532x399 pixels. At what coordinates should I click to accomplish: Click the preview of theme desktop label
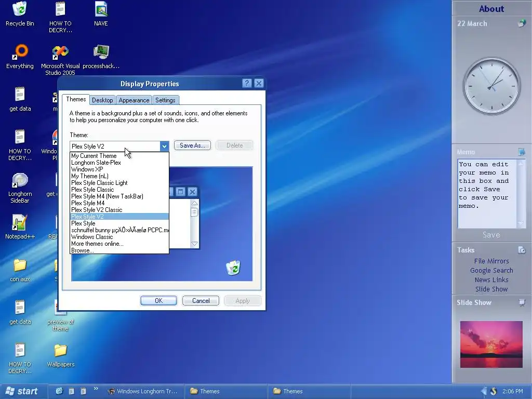(60, 325)
